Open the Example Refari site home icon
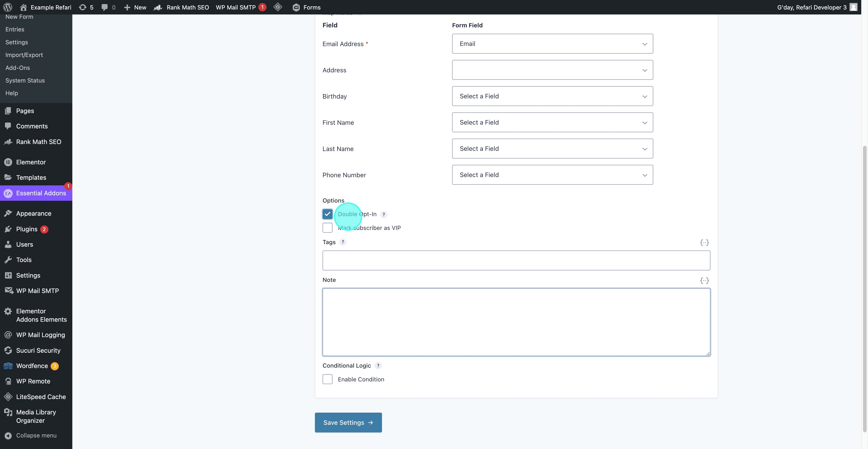Image resolution: width=868 pixels, height=449 pixels. [x=23, y=7]
